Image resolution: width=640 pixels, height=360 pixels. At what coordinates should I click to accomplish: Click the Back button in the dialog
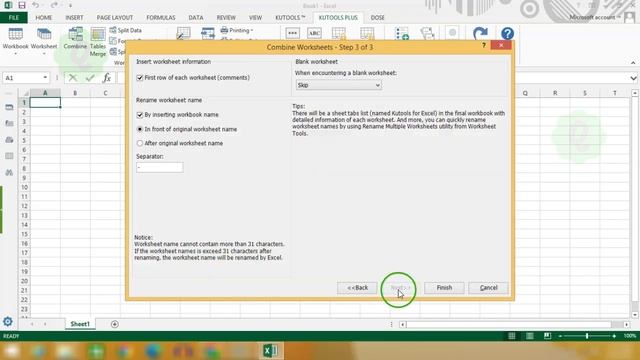(x=357, y=288)
